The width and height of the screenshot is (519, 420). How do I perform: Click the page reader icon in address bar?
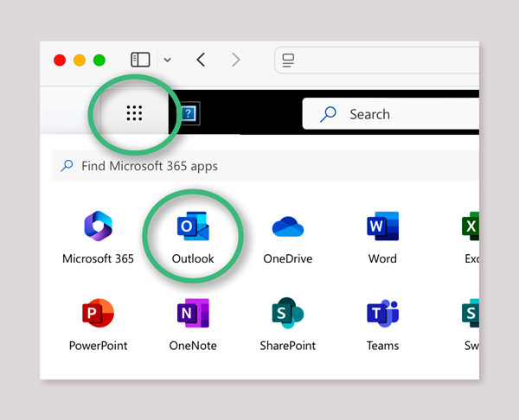tap(288, 60)
